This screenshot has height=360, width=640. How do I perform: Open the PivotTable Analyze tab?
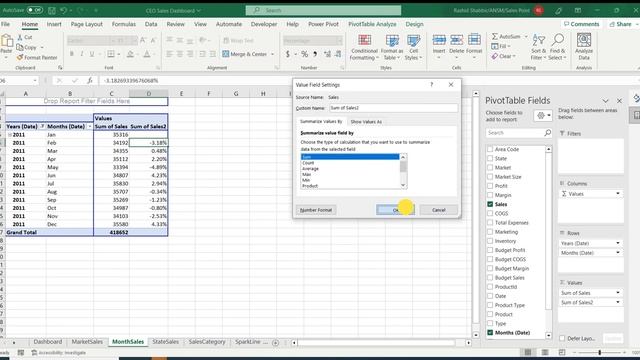372,24
